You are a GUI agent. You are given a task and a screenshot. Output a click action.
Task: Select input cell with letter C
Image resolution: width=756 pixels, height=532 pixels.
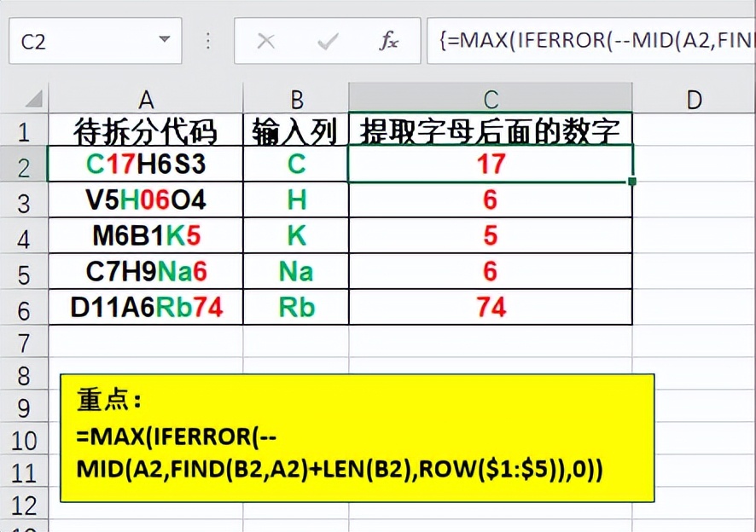pos(296,164)
